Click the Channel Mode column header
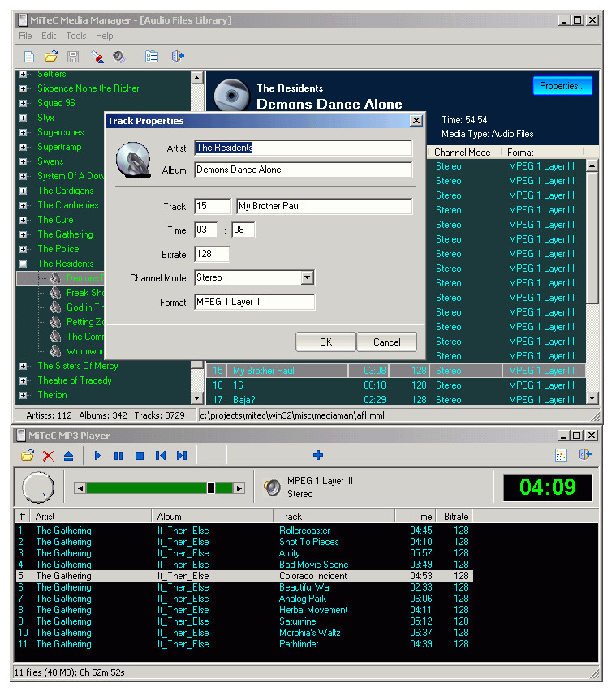Viewport: 616px width, 696px height. click(x=463, y=153)
